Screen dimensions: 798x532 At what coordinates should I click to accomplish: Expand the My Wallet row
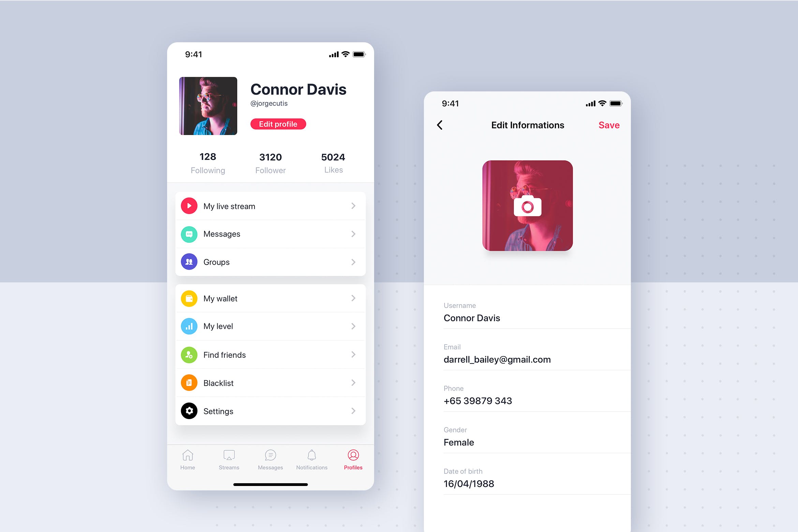[x=353, y=298]
